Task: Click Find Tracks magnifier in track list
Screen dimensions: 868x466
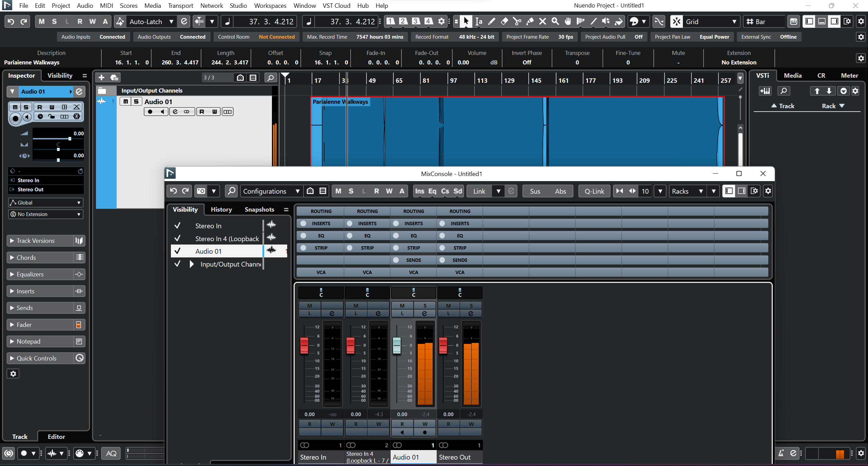Action: click(270, 78)
